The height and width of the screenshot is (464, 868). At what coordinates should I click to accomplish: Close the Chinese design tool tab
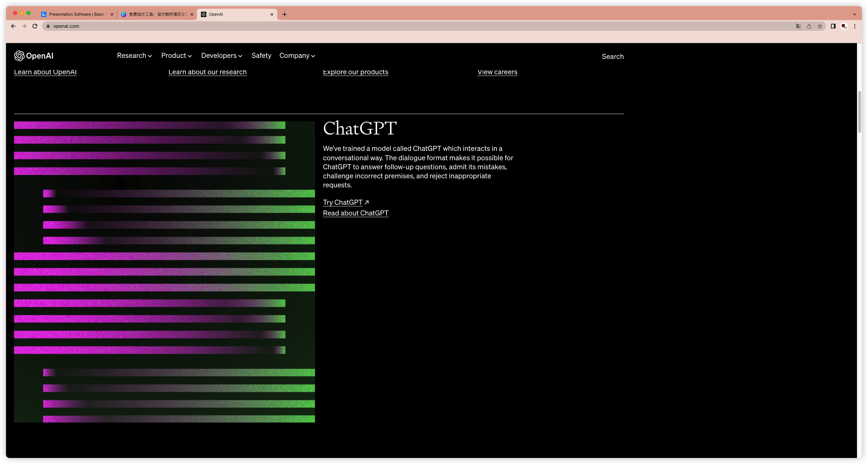point(192,14)
